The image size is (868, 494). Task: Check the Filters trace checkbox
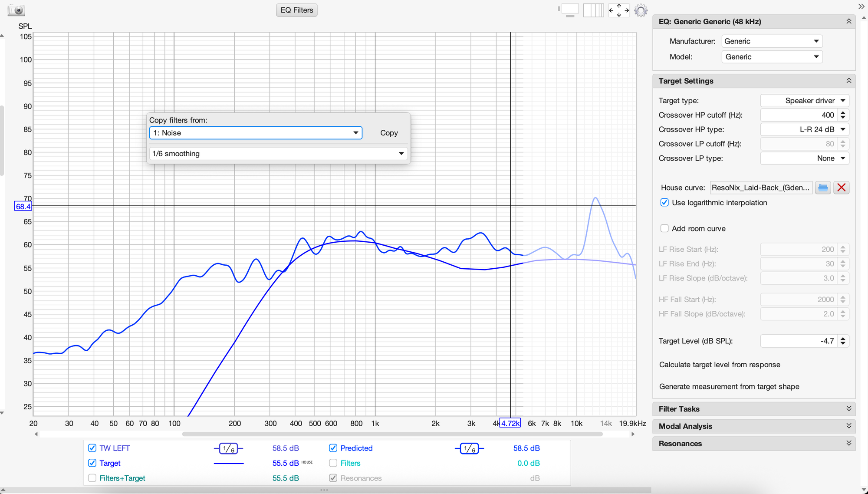click(333, 463)
